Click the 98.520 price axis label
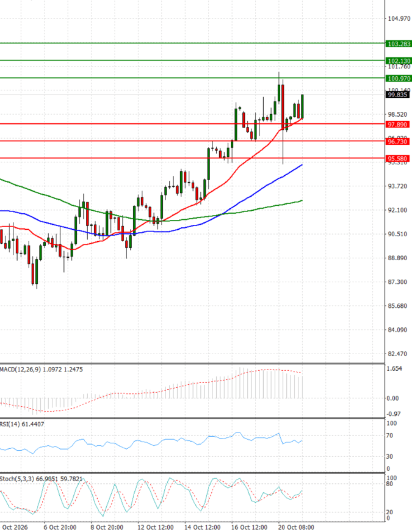The width and height of the screenshot is (412, 532). (x=398, y=114)
